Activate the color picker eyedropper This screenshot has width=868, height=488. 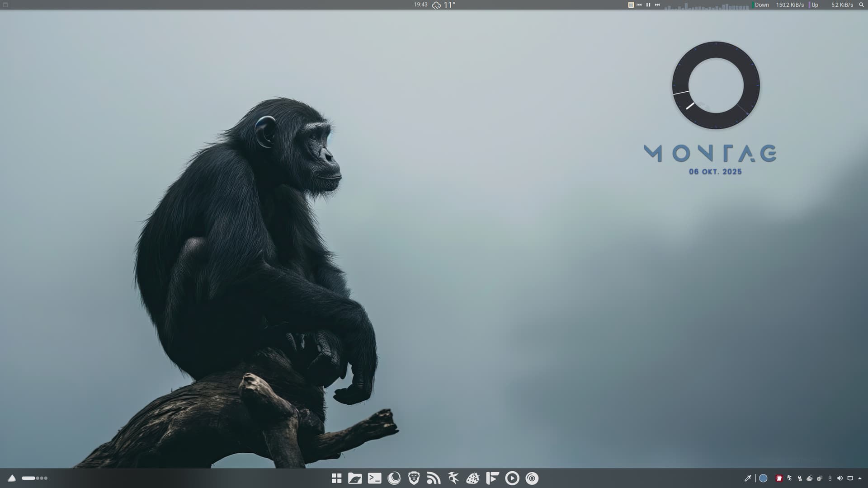tap(748, 478)
